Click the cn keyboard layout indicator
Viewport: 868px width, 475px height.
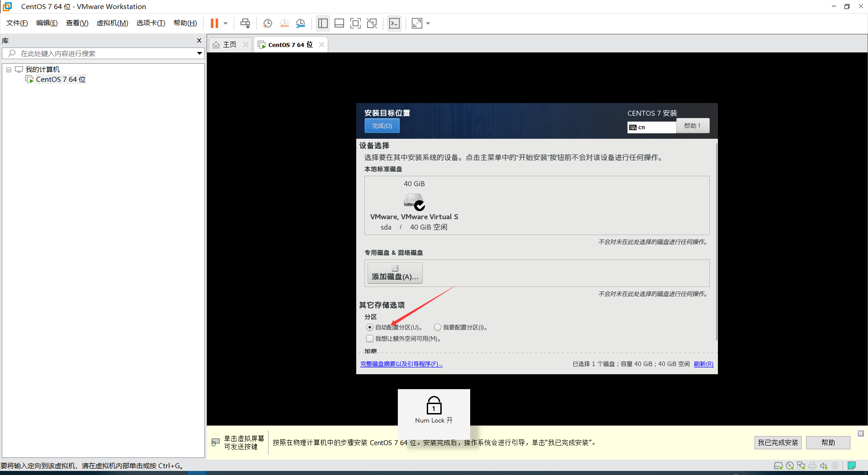point(651,127)
